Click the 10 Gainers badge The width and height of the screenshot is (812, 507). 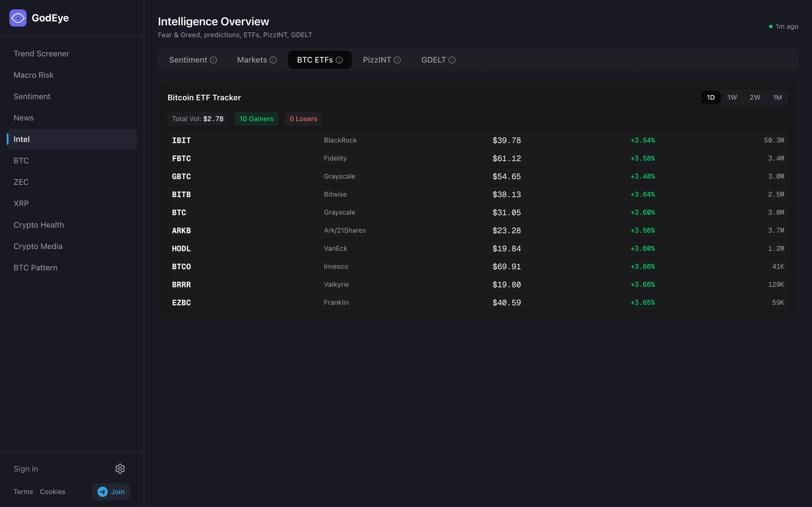(x=256, y=119)
